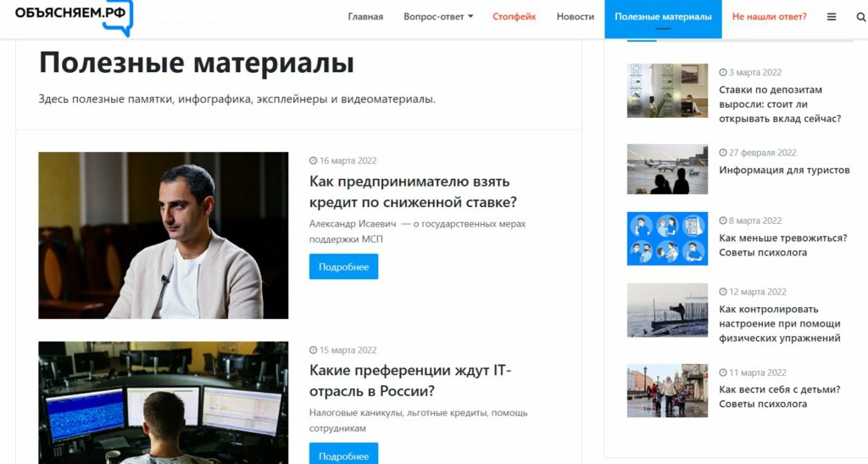
Task: Click the Полезные материалы page heading
Action: (x=197, y=62)
